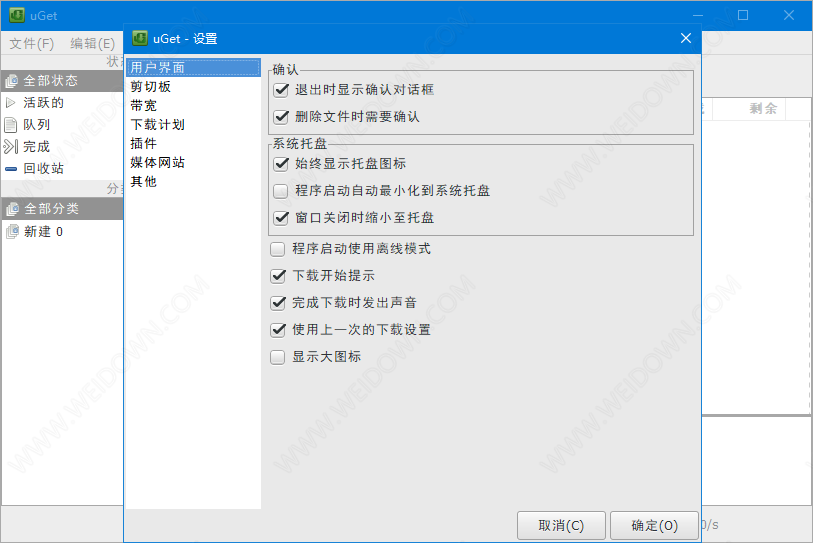Open 剪切板 settings page
813x543 pixels.
click(193, 87)
